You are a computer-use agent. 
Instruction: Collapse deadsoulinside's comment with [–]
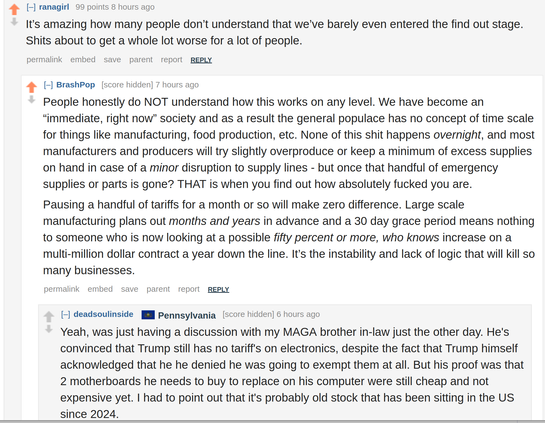65,315
